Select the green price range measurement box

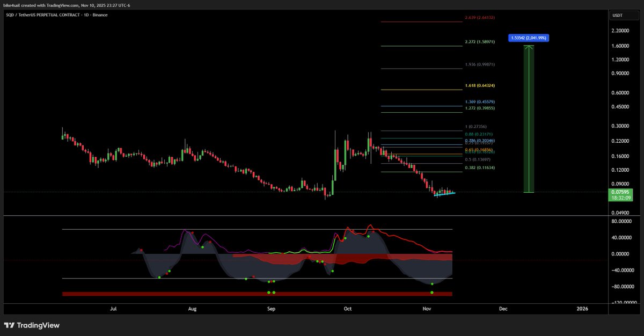pos(529,119)
